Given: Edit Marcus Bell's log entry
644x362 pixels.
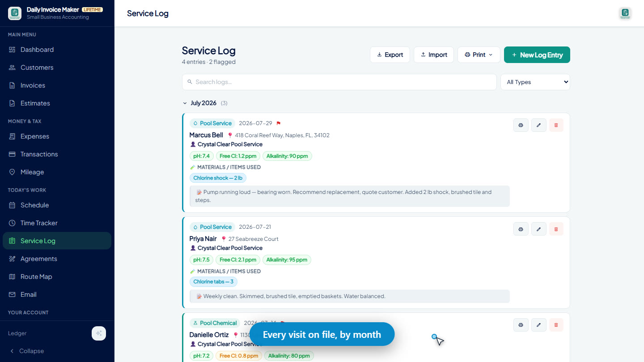Looking at the screenshot, I should tap(539, 125).
